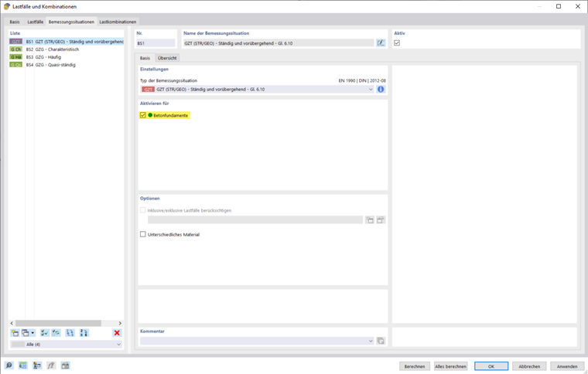This screenshot has height=374, width=588.
Task: Click the new design situation icon
Action: coord(15,333)
